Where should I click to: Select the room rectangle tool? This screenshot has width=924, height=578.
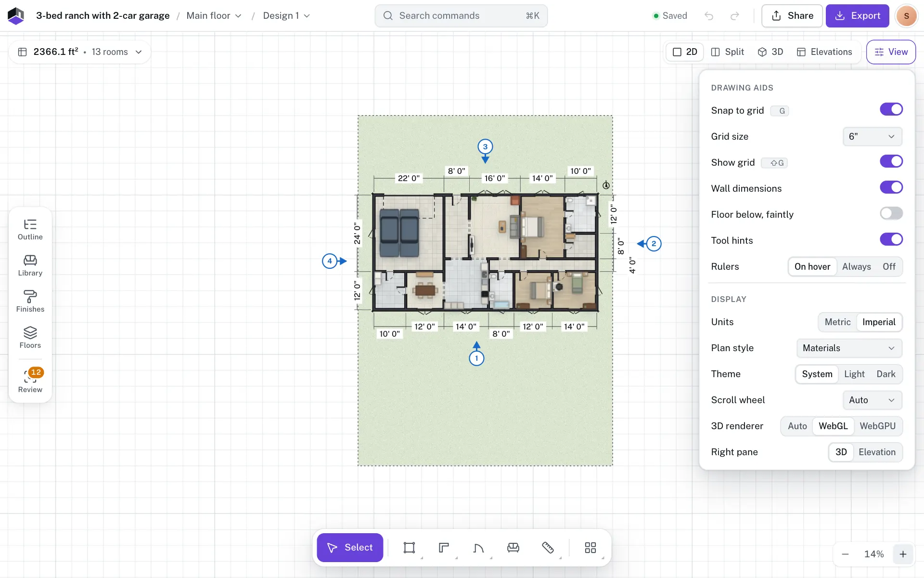point(409,548)
